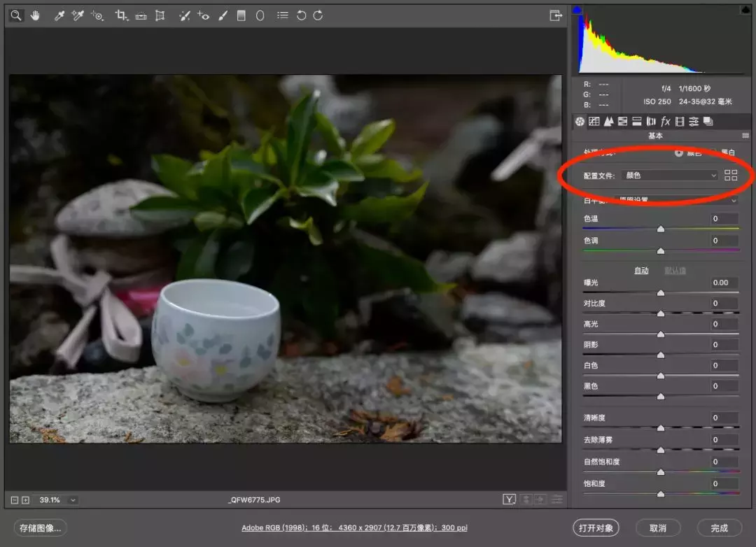Select the Color Sampler tool

(78, 15)
